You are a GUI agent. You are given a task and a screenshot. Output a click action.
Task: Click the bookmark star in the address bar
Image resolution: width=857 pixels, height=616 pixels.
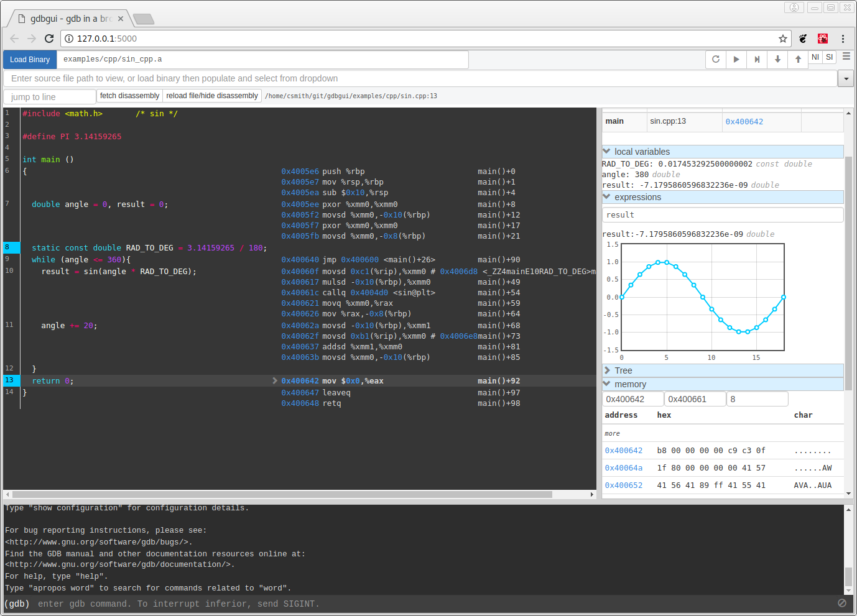click(x=782, y=38)
